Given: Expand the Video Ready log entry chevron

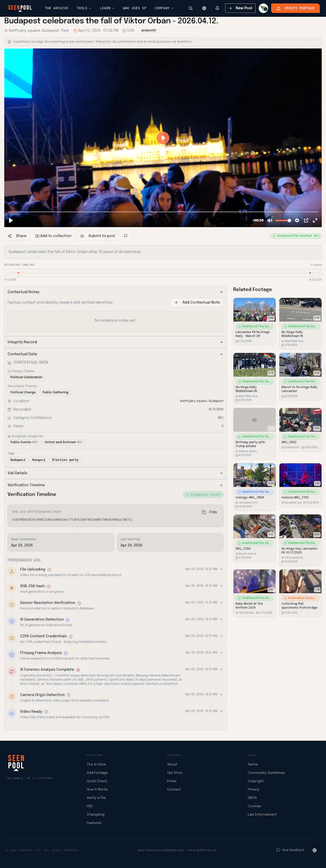Looking at the screenshot, I should click(221, 711).
